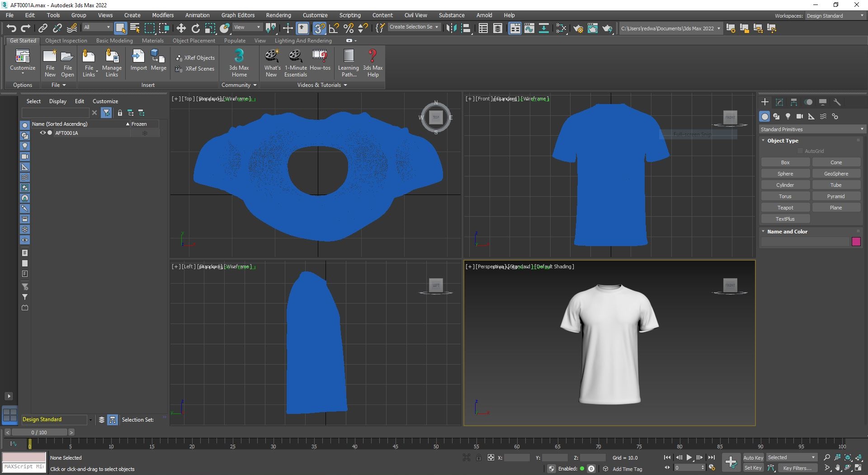Open the Modify command panel tab
This screenshot has width=868, height=475.
click(x=779, y=102)
